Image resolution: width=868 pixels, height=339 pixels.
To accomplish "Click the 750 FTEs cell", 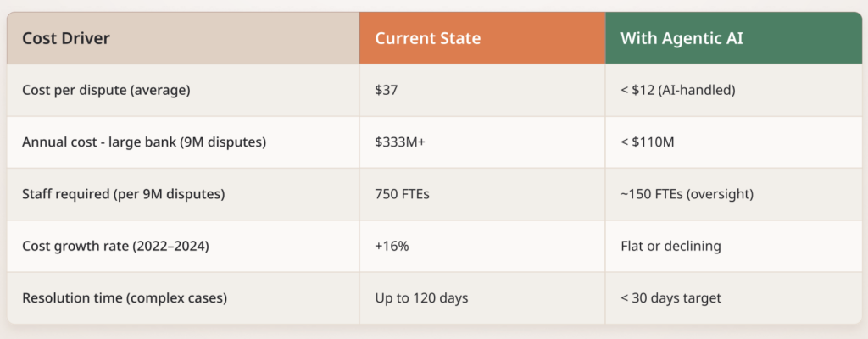I will pyautogui.click(x=403, y=194).
